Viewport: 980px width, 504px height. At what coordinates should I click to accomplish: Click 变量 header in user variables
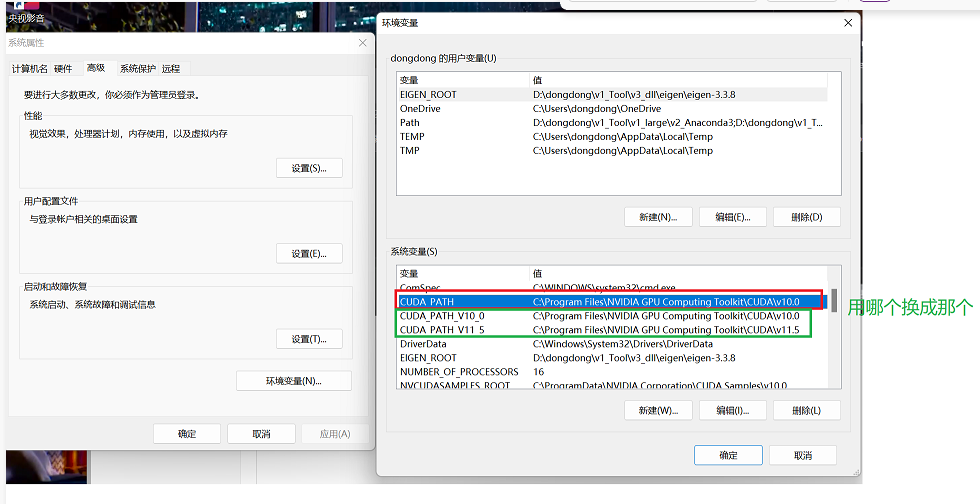463,80
